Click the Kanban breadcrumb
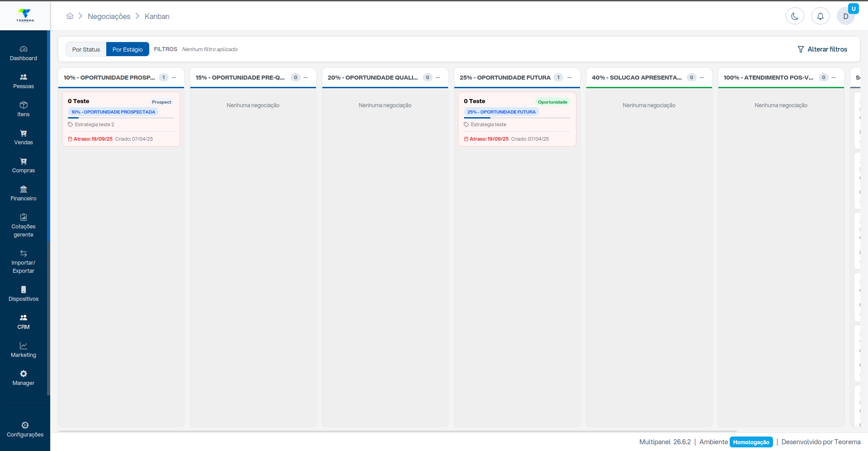The height and width of the screenshot is (451, 868). click(157, 16)
